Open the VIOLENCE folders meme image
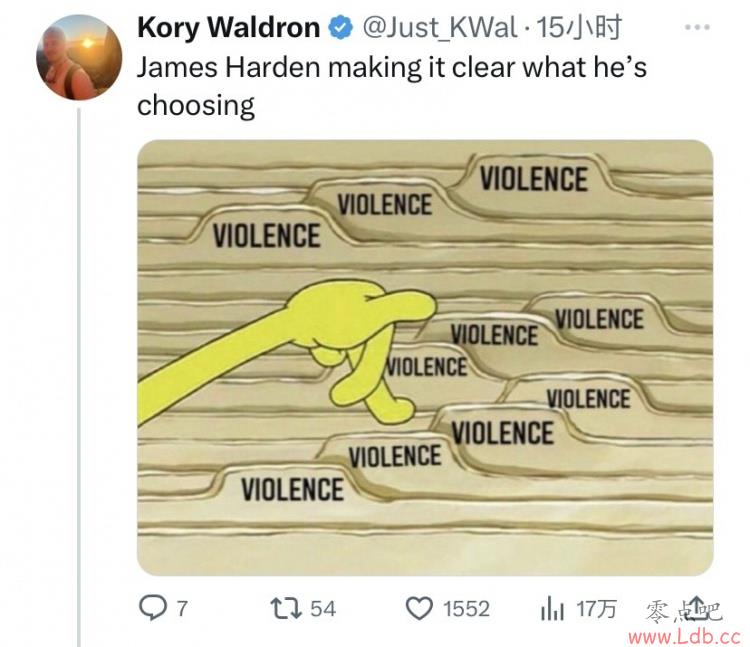Screen dimensions: 750x647 tap(425, 358)
